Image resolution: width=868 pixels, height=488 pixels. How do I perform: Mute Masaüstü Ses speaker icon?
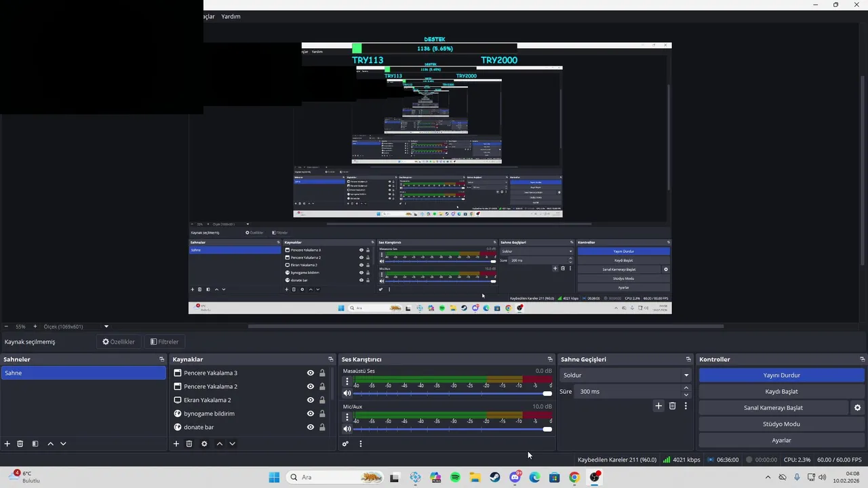click(x=347, y=393)
